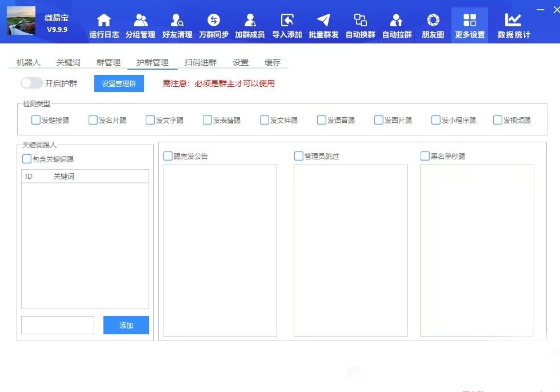Click the keyword input field beside 添加
This screenshot has width=560, height=392.
pos(58,325)
